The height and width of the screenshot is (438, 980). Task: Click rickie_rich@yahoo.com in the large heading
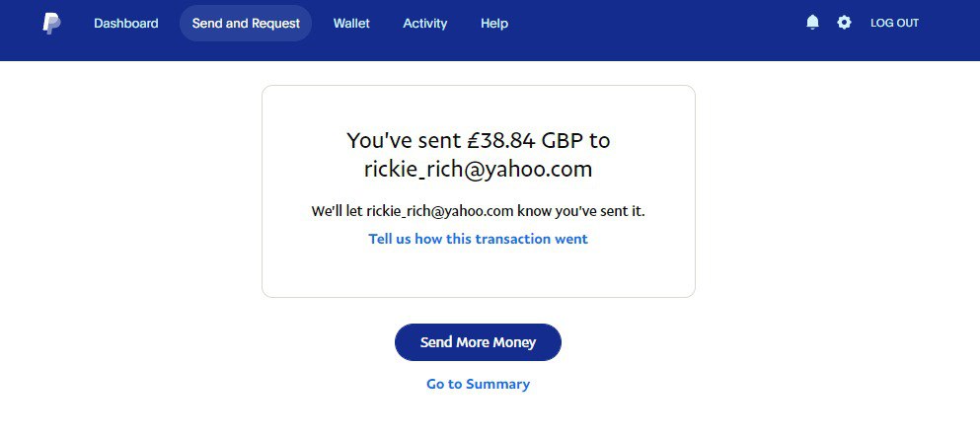[x=478, y=169]
